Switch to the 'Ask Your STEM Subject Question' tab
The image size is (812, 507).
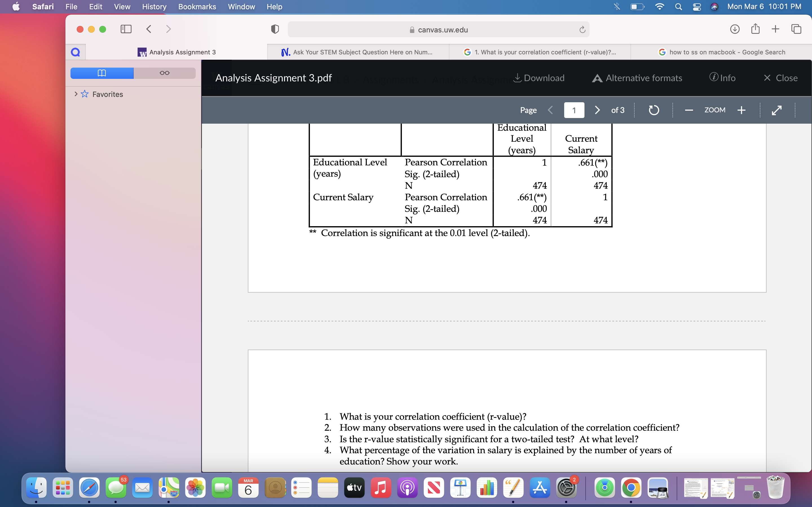(x=357, y=52)
